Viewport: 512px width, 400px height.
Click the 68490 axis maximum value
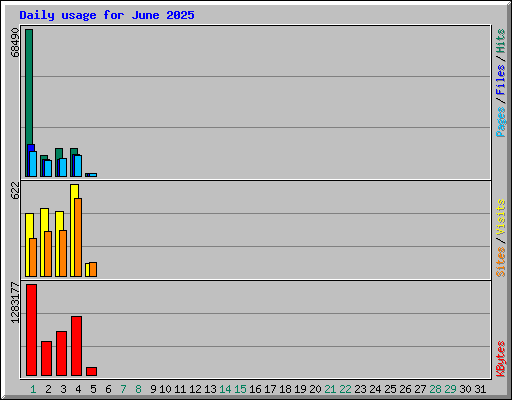point(15,42)
